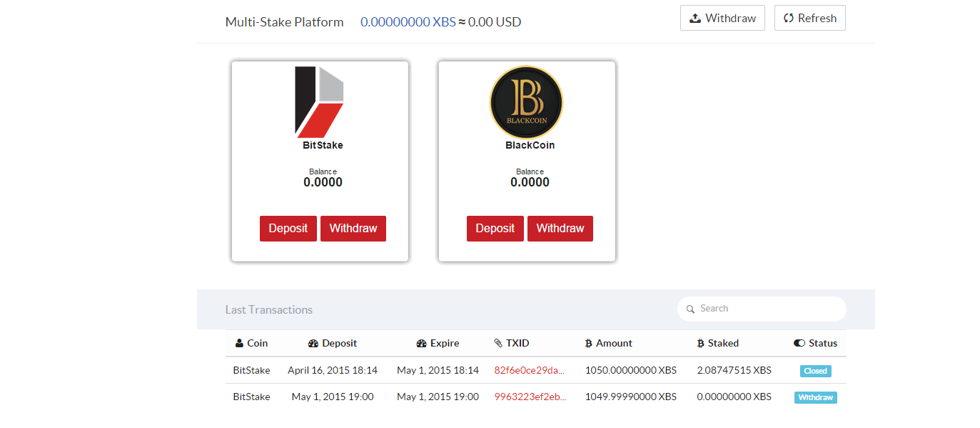Viewport: 980px width, 428px height.
Task: Sort by the Deposit column header
Action: coord(333,343)
